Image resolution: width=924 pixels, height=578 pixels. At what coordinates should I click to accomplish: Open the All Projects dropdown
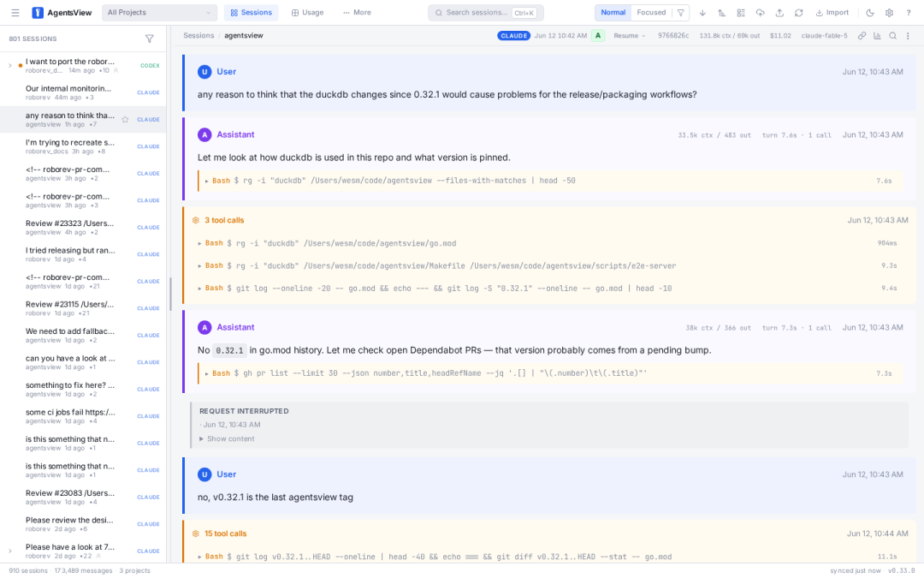(159, 12)
